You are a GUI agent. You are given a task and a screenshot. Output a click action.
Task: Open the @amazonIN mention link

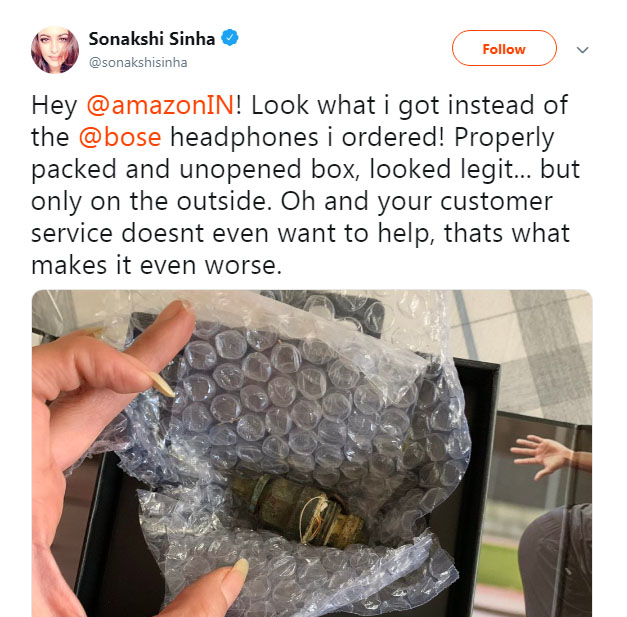pyautogui.click(x=160, y=105)
